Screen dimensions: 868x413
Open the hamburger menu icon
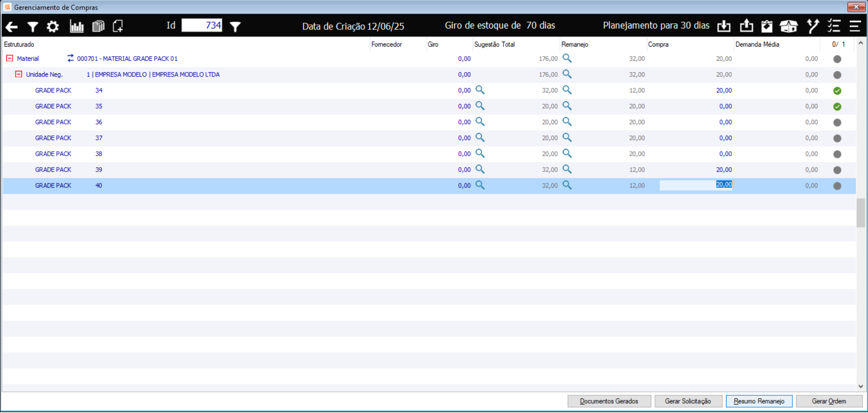point(855,26)
